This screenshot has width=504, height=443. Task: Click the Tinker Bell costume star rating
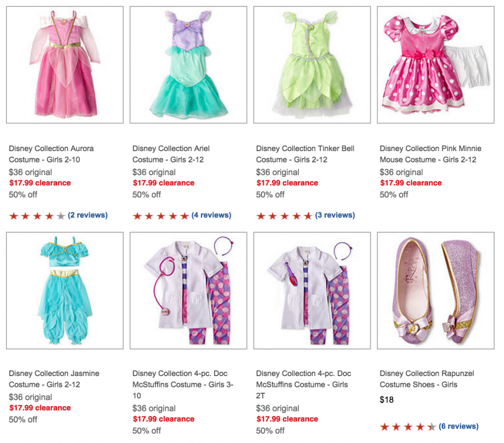tap(284, 216)
